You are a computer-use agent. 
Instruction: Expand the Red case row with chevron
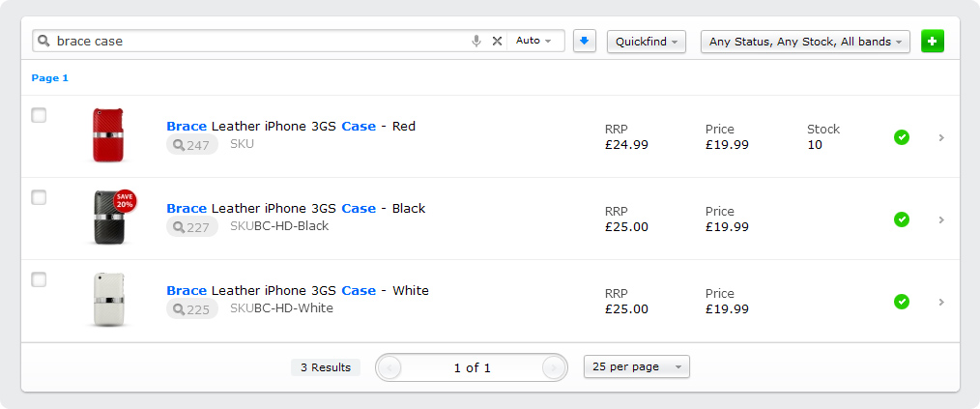tap(941, 137)
